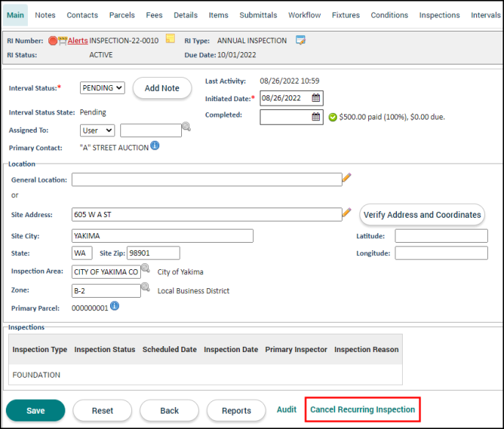Click the Inspection Type column header

pos(40,349)
